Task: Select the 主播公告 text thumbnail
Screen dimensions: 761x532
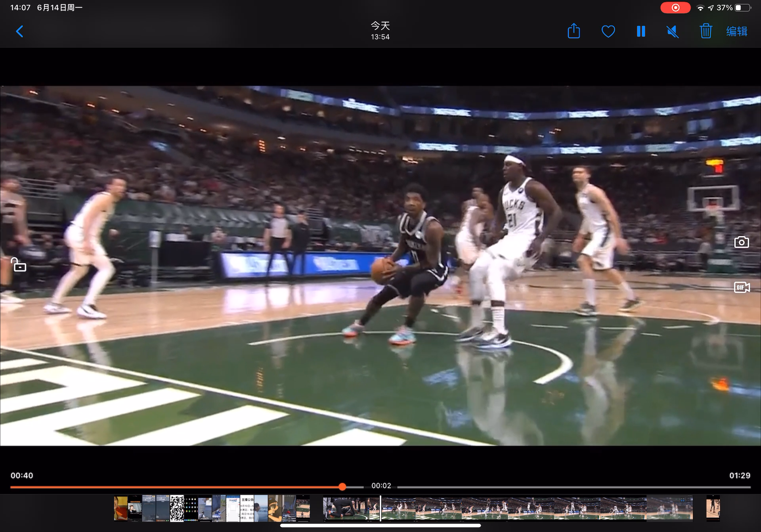Action: coord(247,508)
